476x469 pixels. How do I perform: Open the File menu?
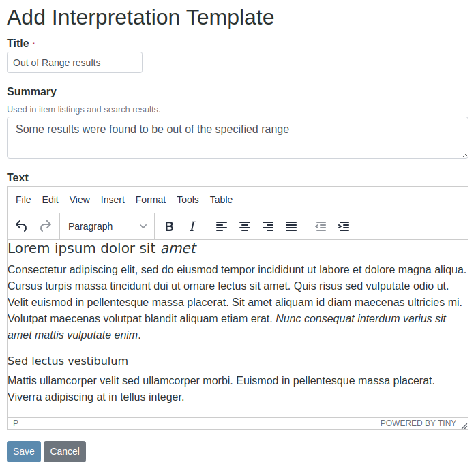tap(23, 200)
